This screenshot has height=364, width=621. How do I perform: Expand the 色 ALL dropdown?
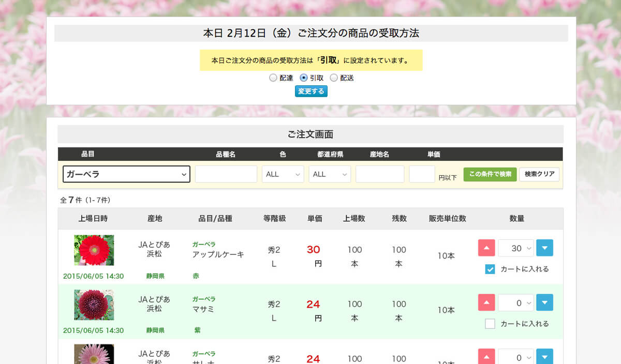283,174
